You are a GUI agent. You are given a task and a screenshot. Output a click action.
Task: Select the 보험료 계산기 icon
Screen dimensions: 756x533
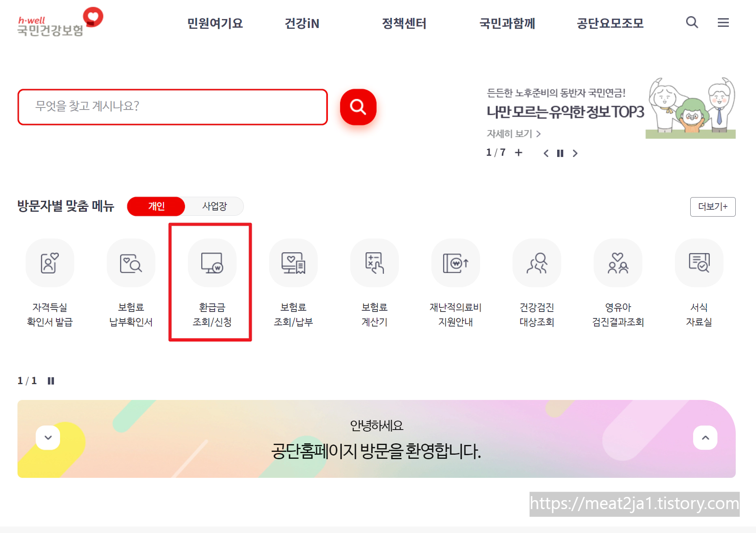tap(374, 263)
